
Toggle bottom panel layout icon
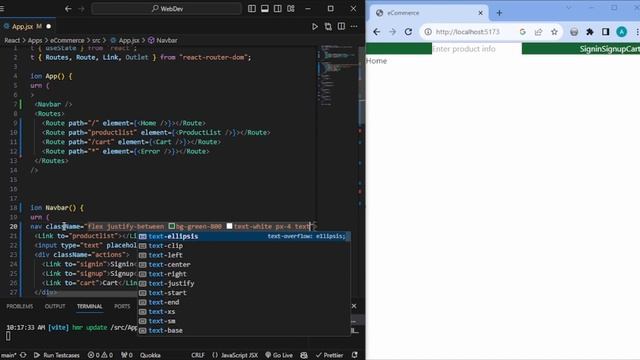265,9
